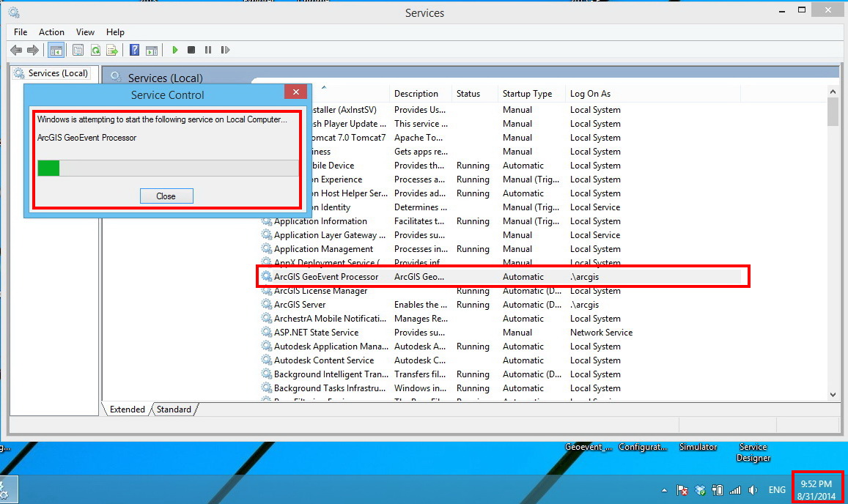Click Application Management gear icon
The width and height of the screenshot is (848, 504).
tap(267, 249)
